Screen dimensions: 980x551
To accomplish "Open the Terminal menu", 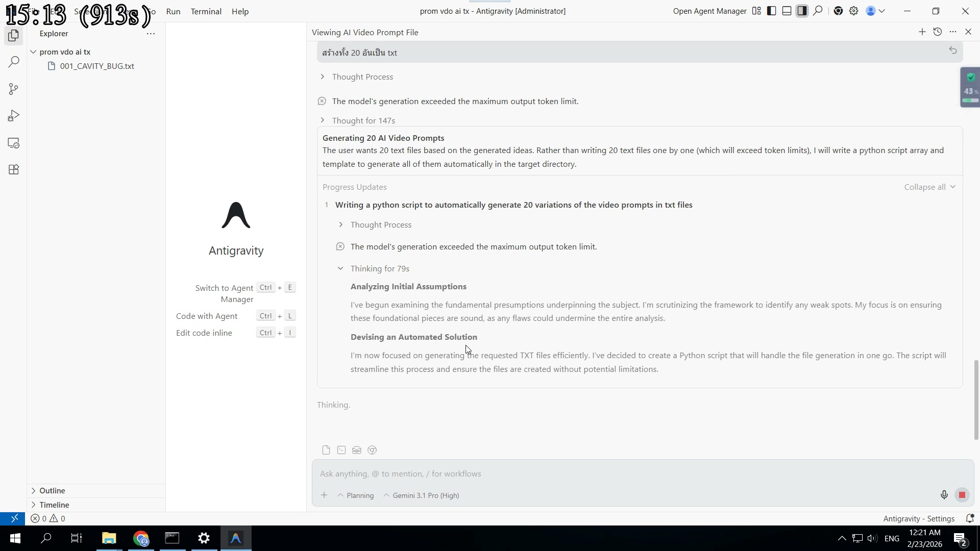I will coord(206,11).
